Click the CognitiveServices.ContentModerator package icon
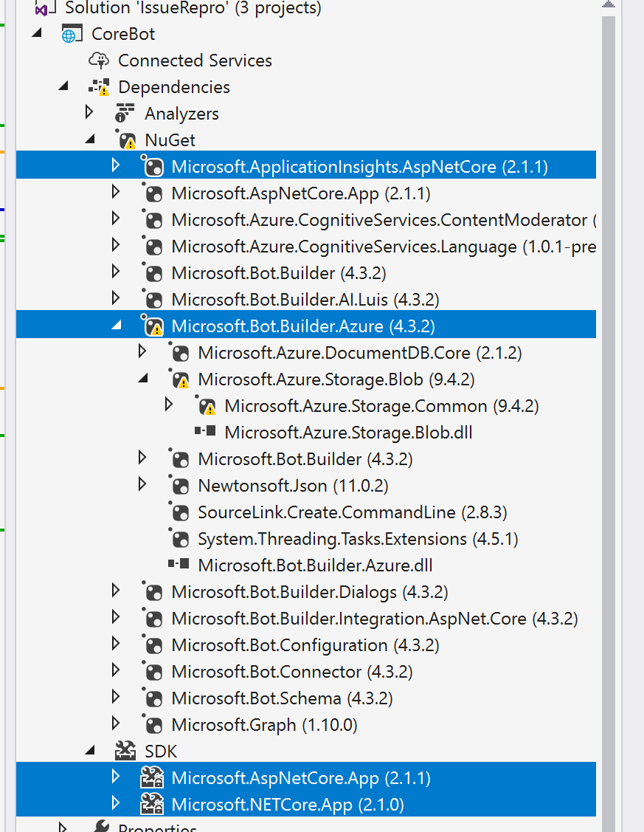 pos(153,219)
